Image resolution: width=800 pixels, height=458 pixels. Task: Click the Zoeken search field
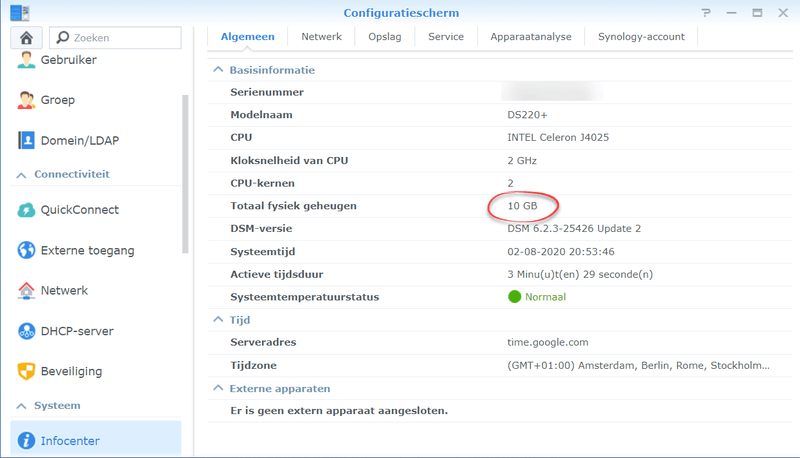(115, 38)
